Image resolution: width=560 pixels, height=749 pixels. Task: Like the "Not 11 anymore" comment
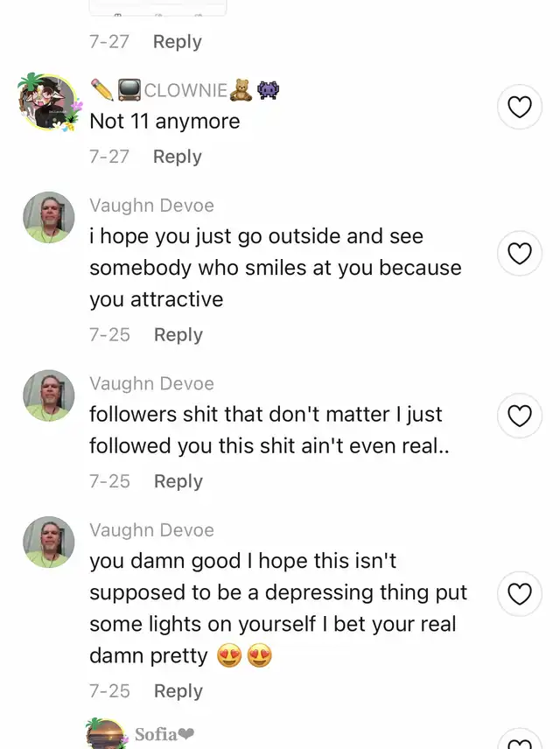pyautogui.click(x=520, y=107)
